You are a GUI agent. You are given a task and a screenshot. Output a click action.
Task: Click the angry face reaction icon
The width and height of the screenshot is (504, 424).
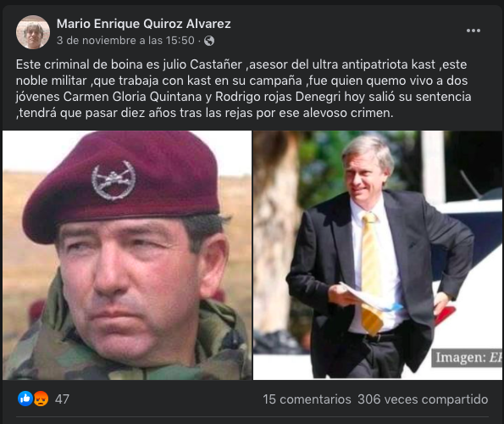pyautogui.click(x=42, y=399)
